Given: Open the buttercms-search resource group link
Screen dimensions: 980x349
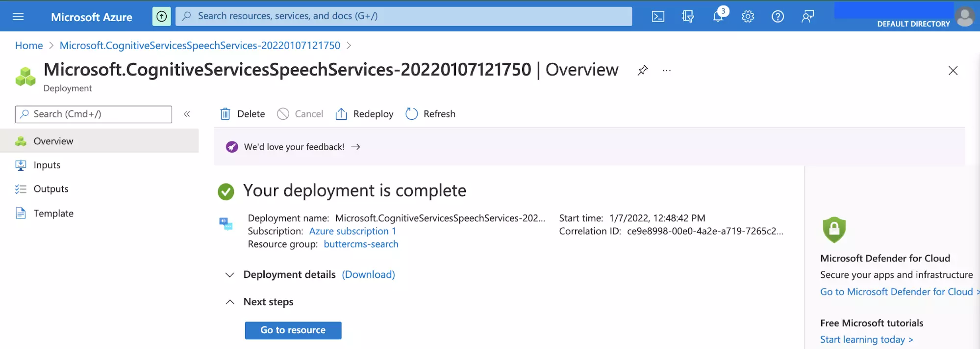Looking at the screenshot, I should (361, 244).
